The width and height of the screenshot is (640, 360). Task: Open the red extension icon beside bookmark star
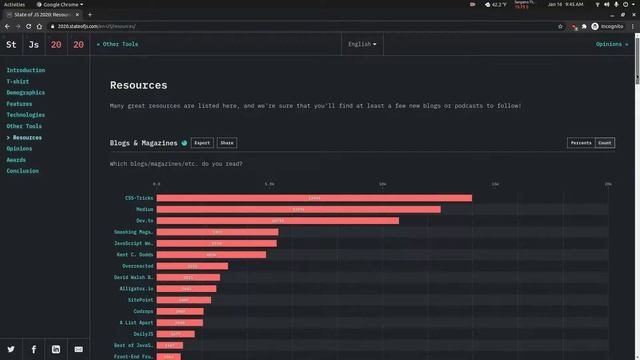point(574,27)
